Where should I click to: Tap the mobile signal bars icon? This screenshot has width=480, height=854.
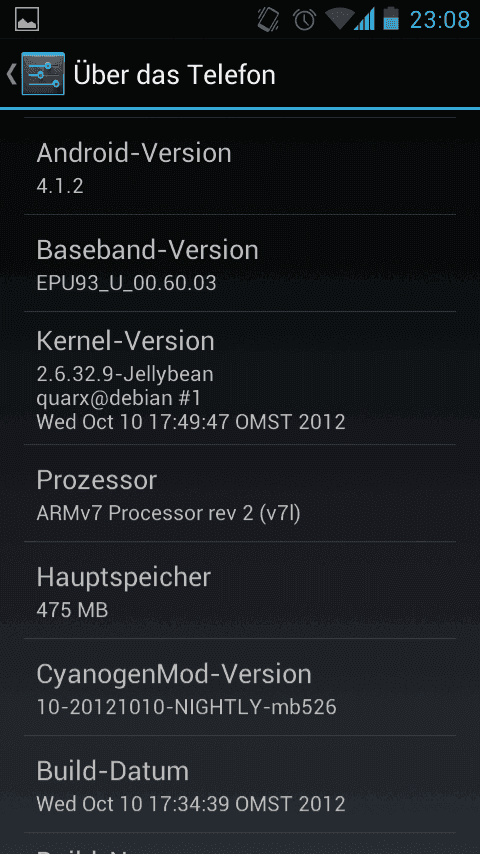pyautogui.click(x=364, y=19)
